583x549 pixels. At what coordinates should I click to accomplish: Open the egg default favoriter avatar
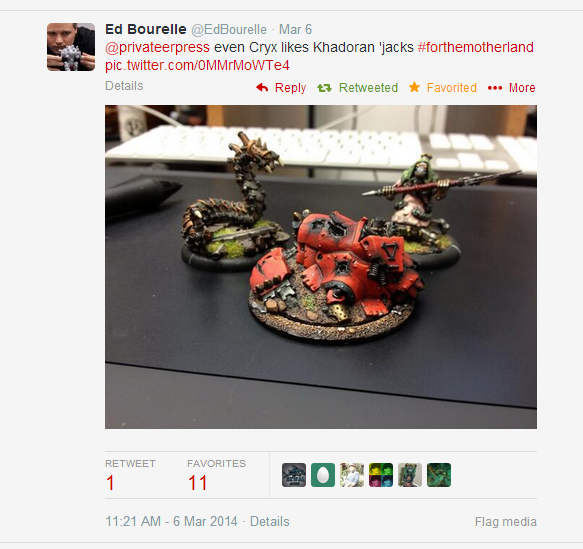323,475
